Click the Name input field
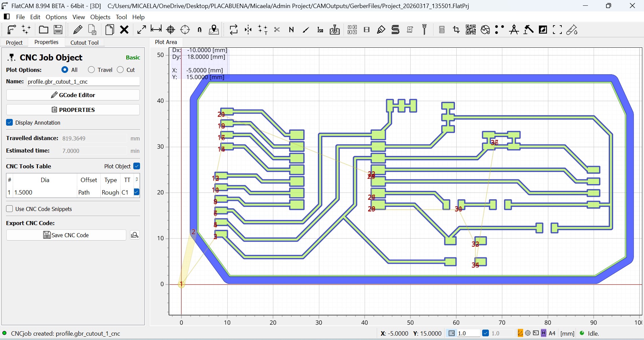644x340 pixels. [83, 82]
